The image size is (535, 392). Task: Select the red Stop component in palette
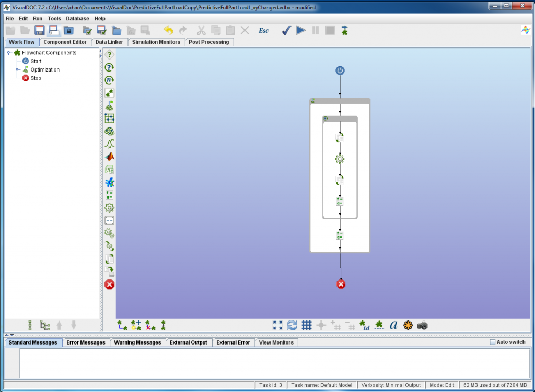(x=110, y=284)
